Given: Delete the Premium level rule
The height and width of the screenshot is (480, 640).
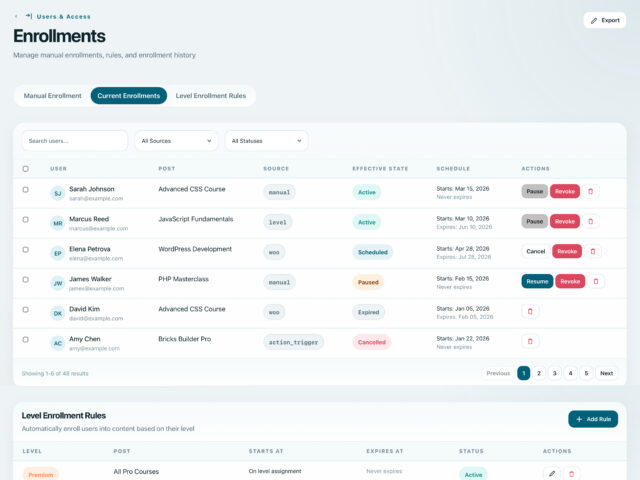Looking at the screenshot, I should (571, 473).
